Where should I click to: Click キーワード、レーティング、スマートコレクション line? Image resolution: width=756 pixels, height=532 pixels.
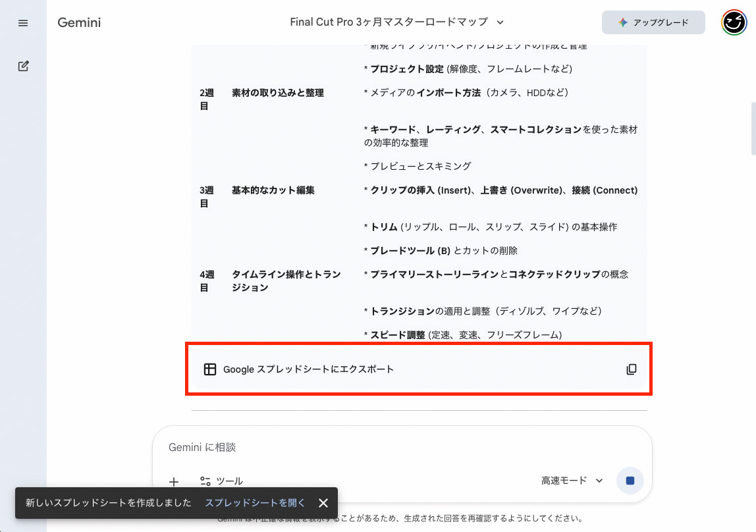(500, 136)
